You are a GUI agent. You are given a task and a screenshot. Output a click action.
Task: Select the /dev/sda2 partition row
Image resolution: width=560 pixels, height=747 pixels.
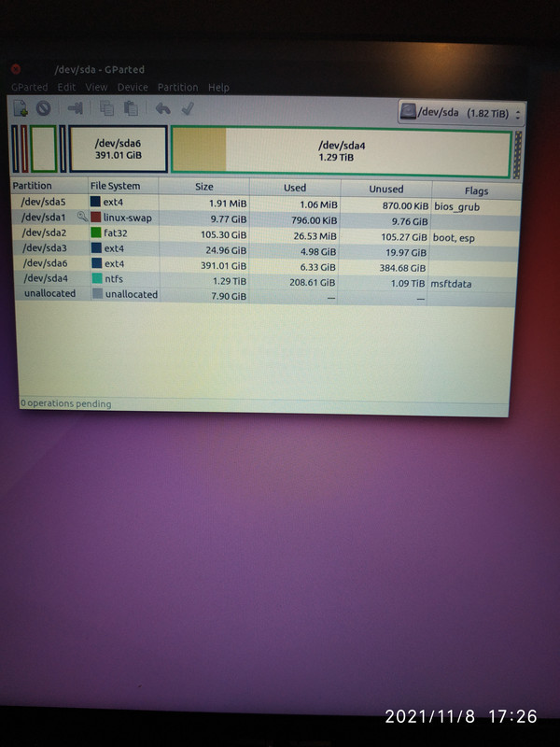coord(265,234)
